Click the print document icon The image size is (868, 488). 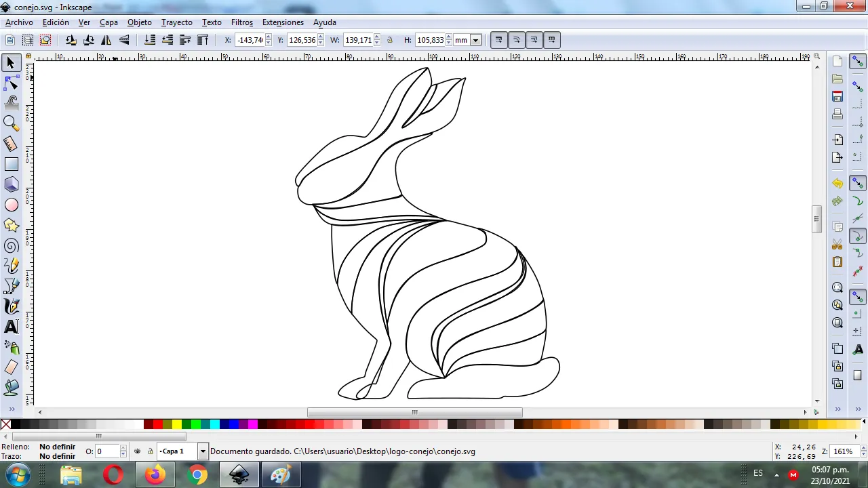pyautogui.click(x=837, y=114)
